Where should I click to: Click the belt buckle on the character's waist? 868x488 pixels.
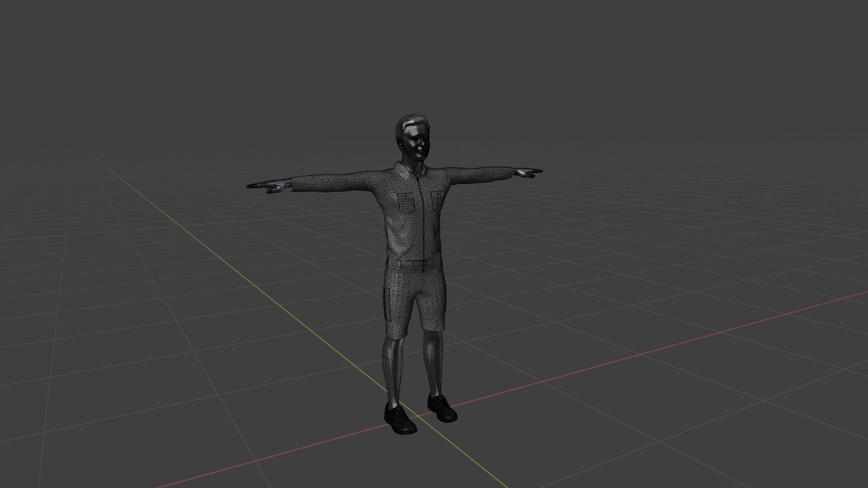[424, 263]
